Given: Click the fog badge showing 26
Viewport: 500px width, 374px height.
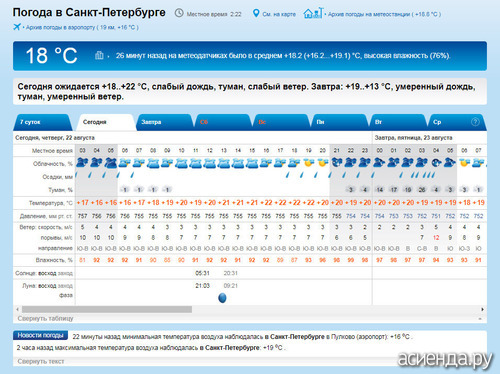Looking at the screenshot, I should pos(422,190).
